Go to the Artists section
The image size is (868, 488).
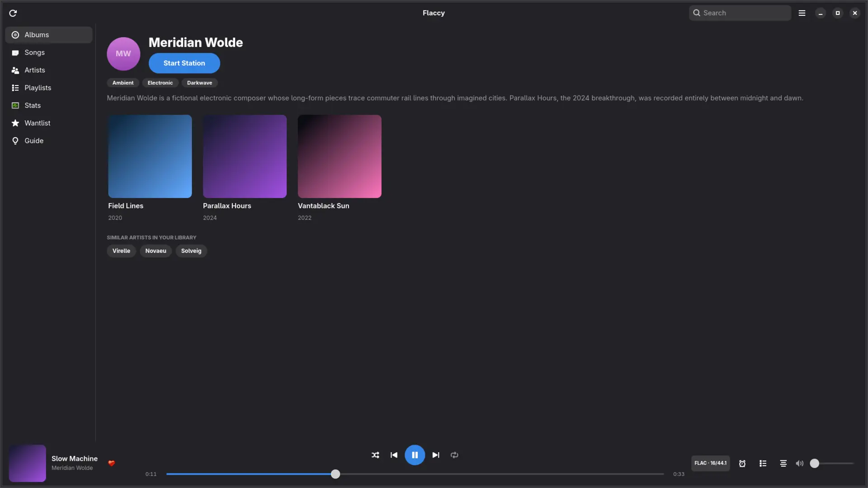tap(49, 70)
